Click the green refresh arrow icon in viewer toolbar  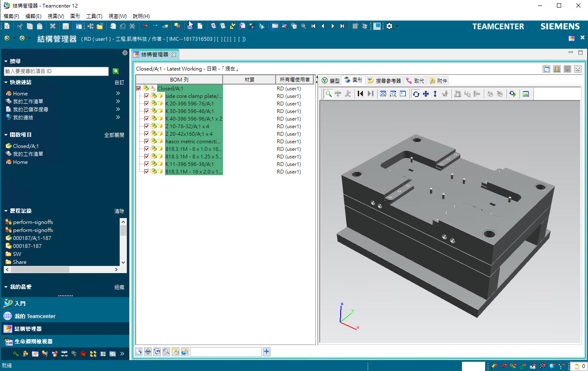pyautogui.click(x=512, y=94)
